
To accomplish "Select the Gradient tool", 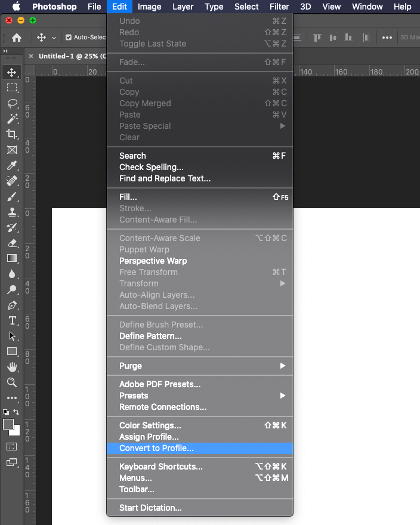I will coord(12,258).
